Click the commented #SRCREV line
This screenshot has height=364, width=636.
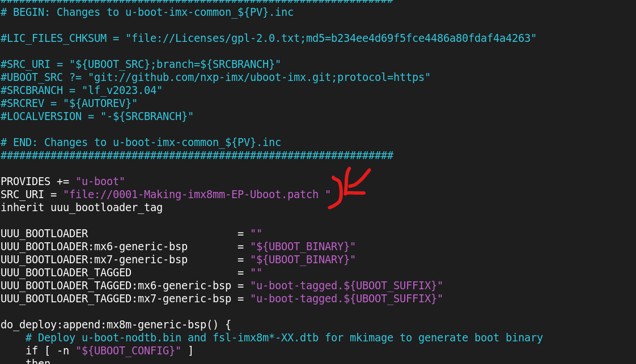69,103
